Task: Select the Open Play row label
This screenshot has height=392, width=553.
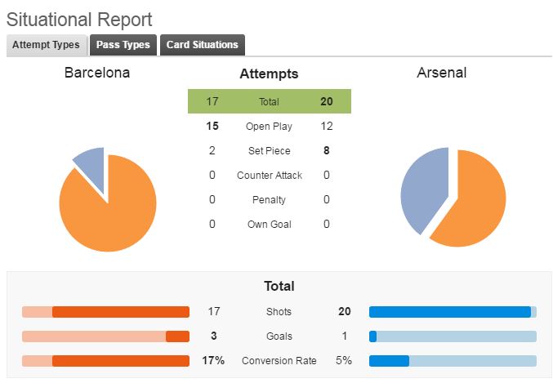Action: pyautogui.click(x=269, y=127)
